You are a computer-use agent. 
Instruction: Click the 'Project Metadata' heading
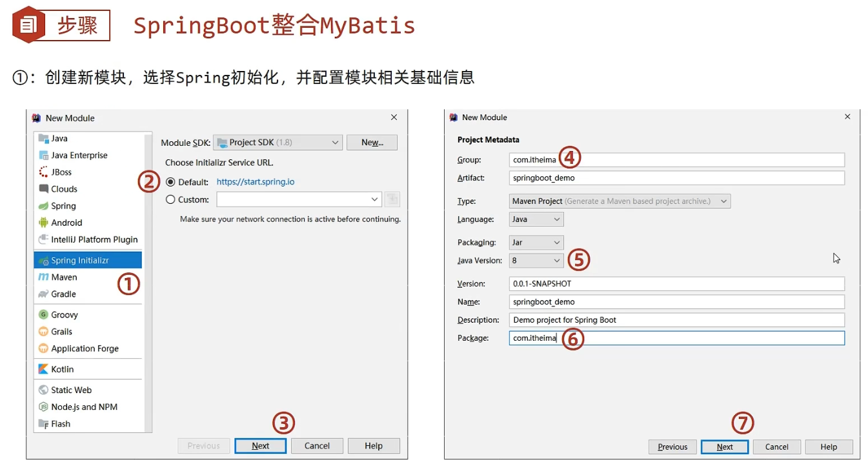point(489,139)
